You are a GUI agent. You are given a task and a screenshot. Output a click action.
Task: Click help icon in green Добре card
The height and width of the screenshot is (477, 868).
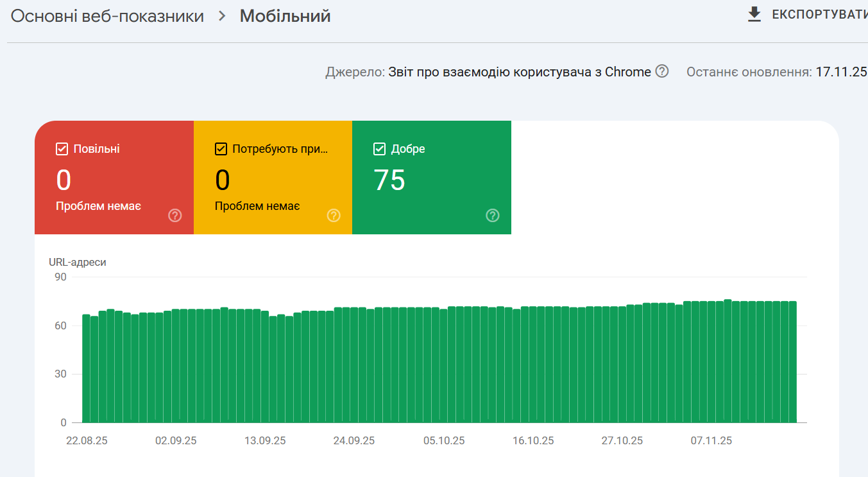pyautogui.click(x=493, y=216)
